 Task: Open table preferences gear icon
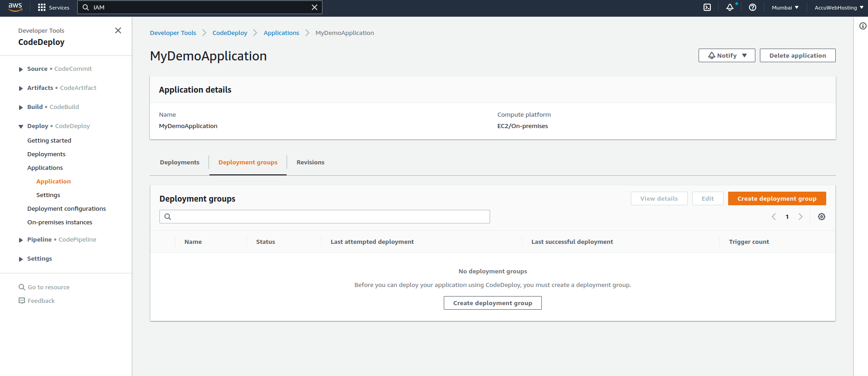[x=822, y=217]
